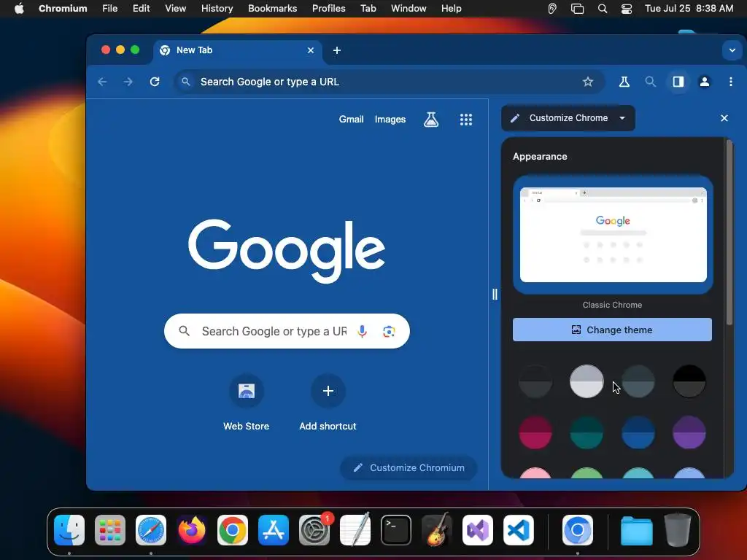Open the Edit menu

(141, 9)
